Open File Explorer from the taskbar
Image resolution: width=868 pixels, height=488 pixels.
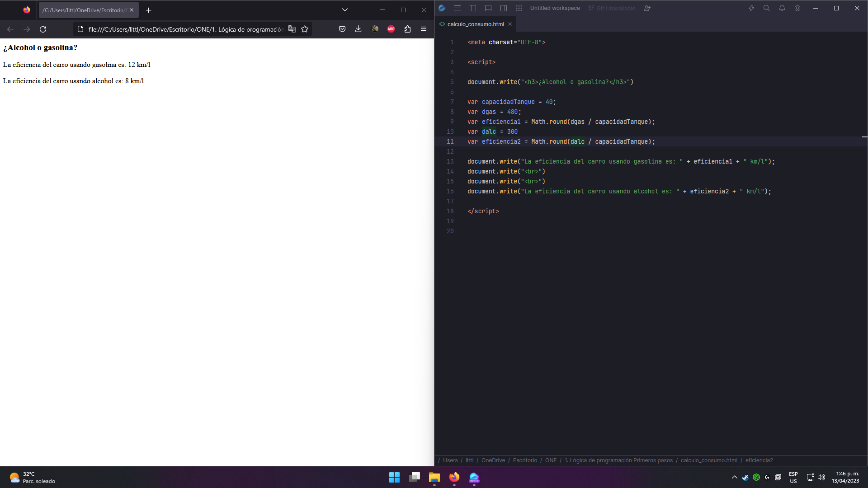[434, 477]
